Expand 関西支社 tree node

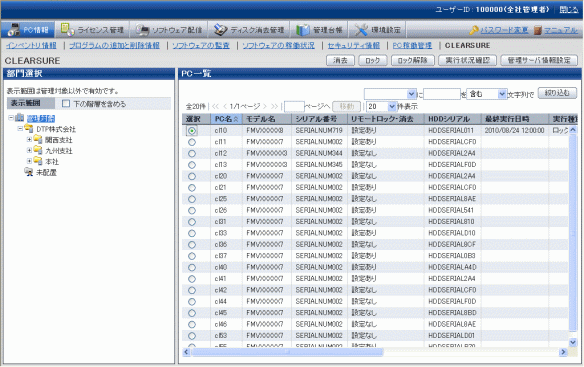click(x=29, y=139)
